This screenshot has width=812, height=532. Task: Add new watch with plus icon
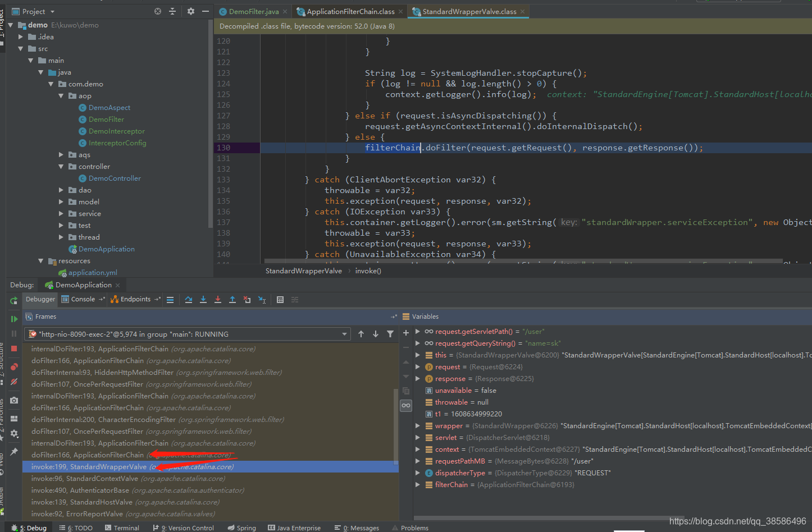point(406,333)
